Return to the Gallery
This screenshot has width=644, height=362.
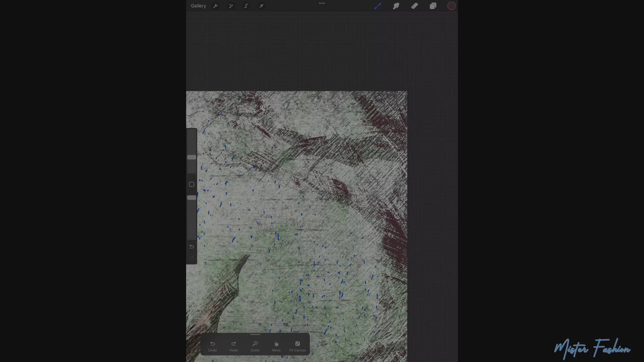pos(198,6)
